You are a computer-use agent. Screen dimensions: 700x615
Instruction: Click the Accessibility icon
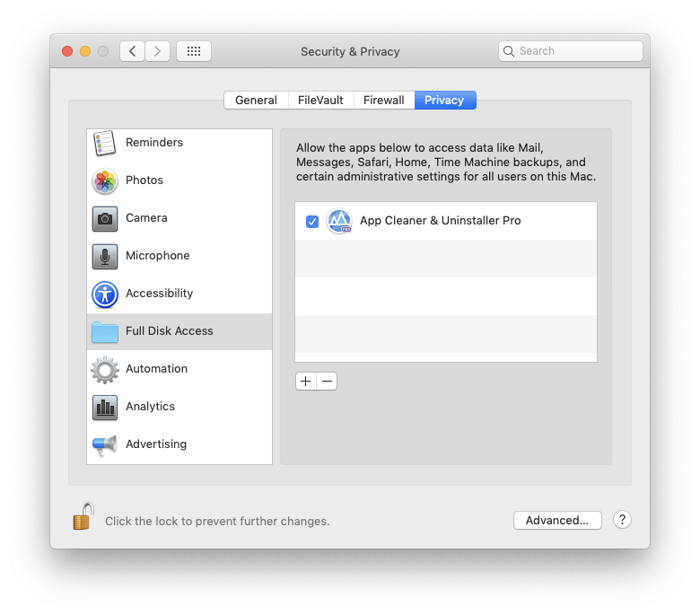tap(105, 294)
